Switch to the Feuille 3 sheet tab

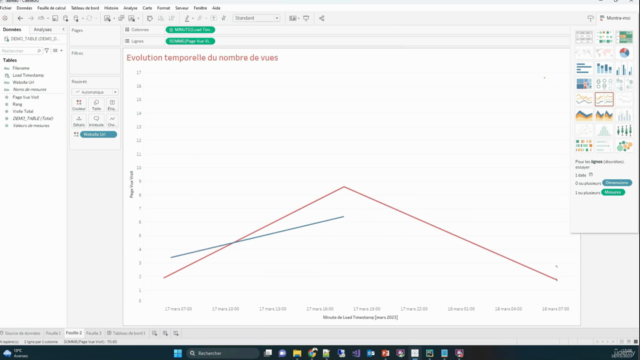tap(93, 333)
